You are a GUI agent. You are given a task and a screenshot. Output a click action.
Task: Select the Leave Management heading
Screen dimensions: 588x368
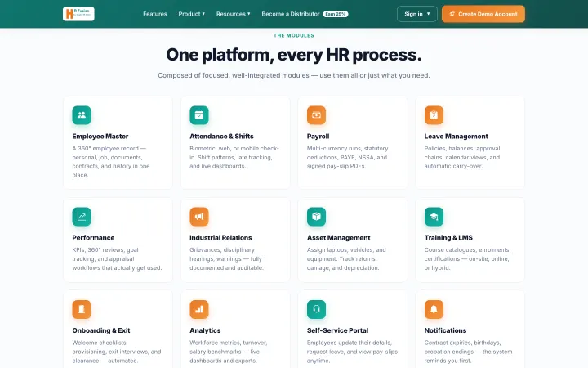pyautogui.click(x=456, y=137)
